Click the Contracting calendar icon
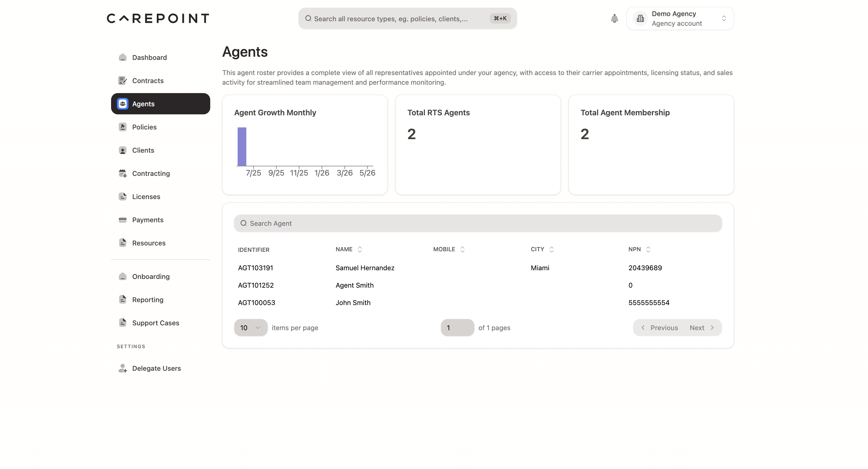 click(123, 173)
